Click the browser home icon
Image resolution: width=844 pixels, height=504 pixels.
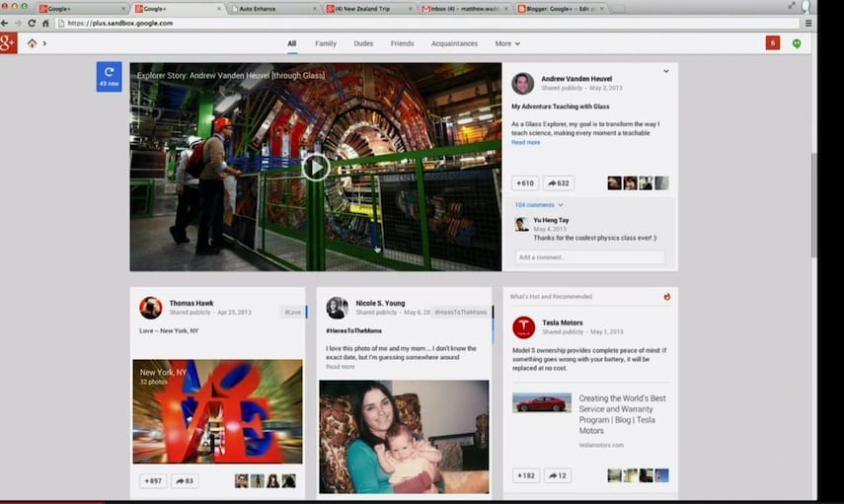pos(45,23)
